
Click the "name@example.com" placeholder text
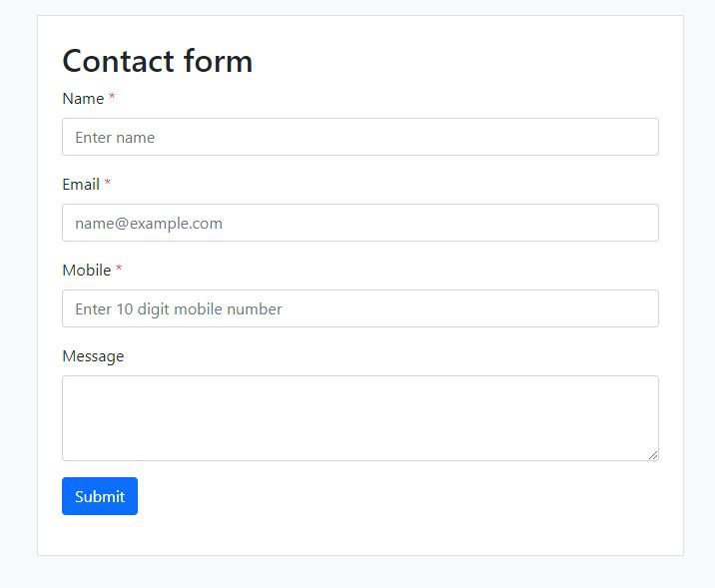coord(149,224)
